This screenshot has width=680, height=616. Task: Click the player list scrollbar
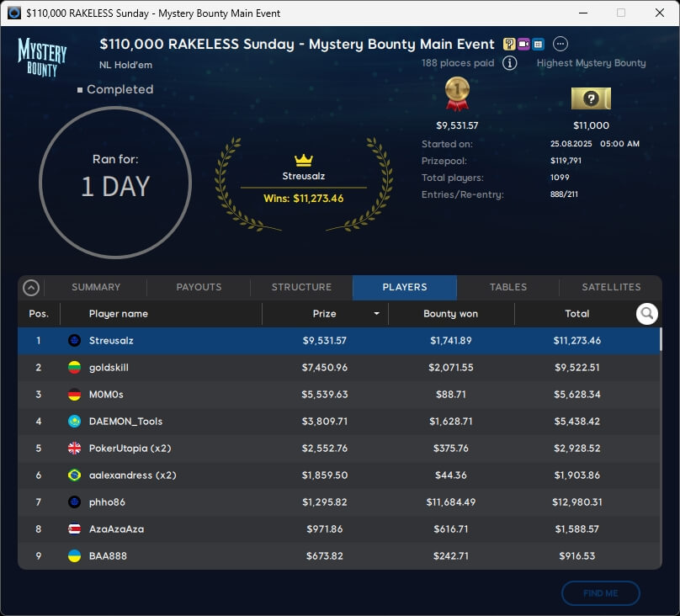point(660,339)
